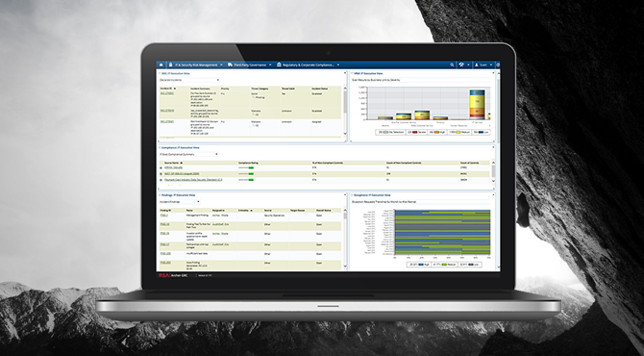Open the Incident Findings report dropdown
Image resolution: width=644 pixels, height=356 pixels.
click(x=180, y=202)
